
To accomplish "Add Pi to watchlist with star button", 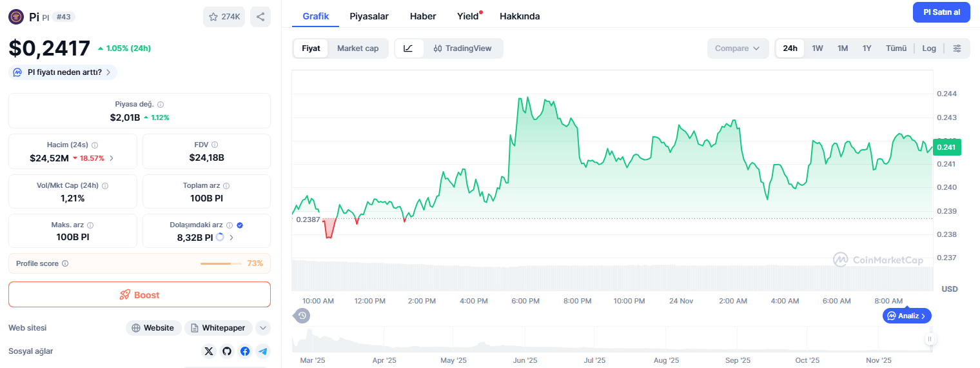I will coord(224,17).
